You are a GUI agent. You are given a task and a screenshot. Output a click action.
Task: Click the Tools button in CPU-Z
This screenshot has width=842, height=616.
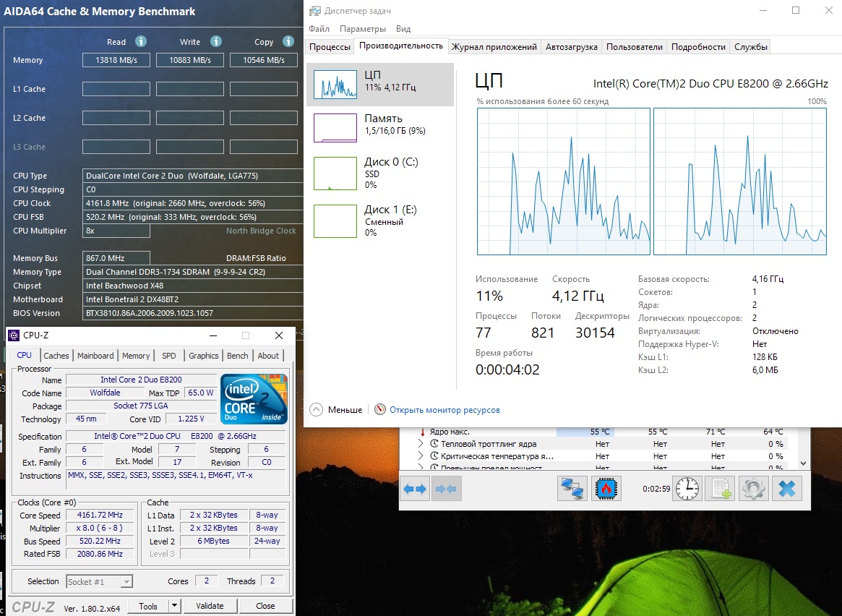pyautogui.click(x=148, y=606)
